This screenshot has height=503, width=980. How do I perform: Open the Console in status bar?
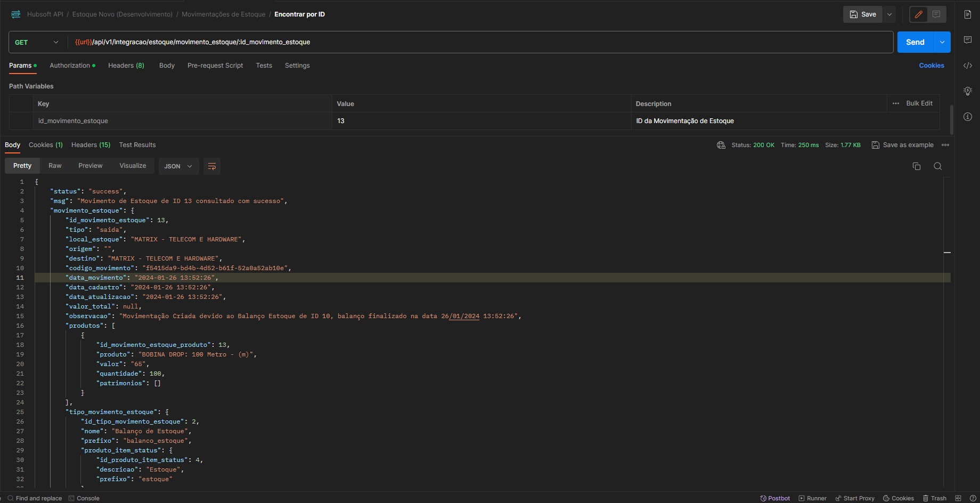click(x=84, y=498)
